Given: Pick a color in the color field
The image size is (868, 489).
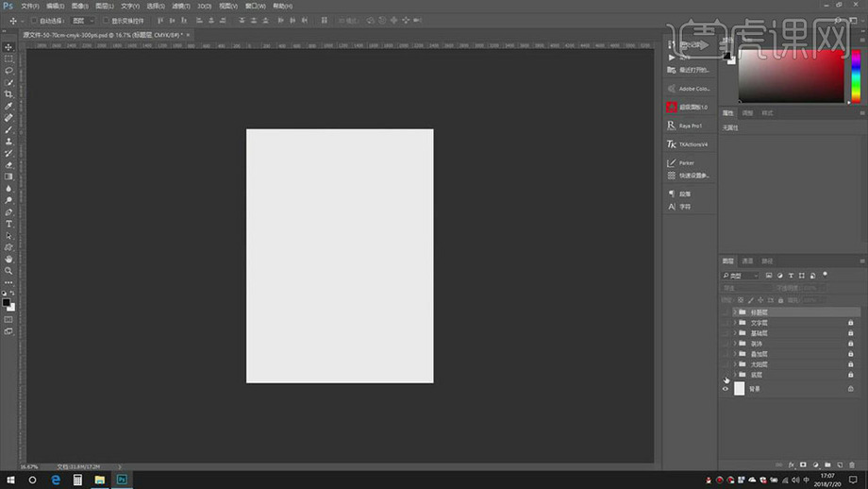Looking at the screenshot, I should 791,76.
